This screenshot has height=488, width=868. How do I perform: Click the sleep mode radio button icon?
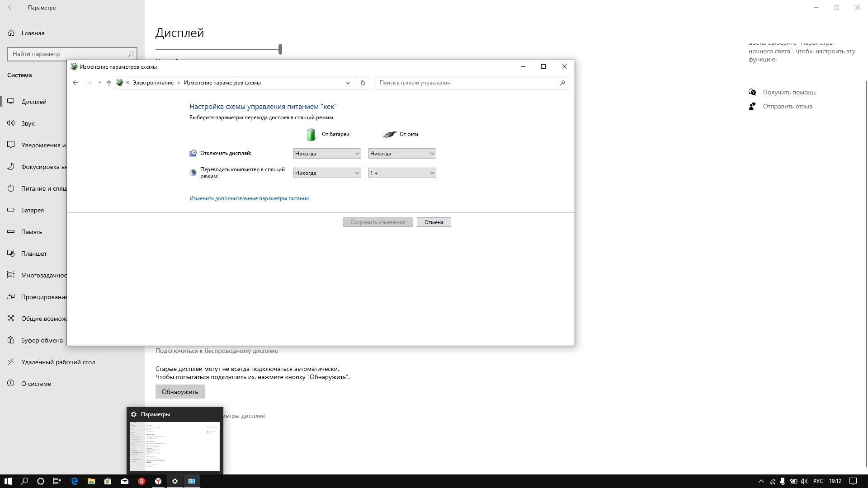193,172
